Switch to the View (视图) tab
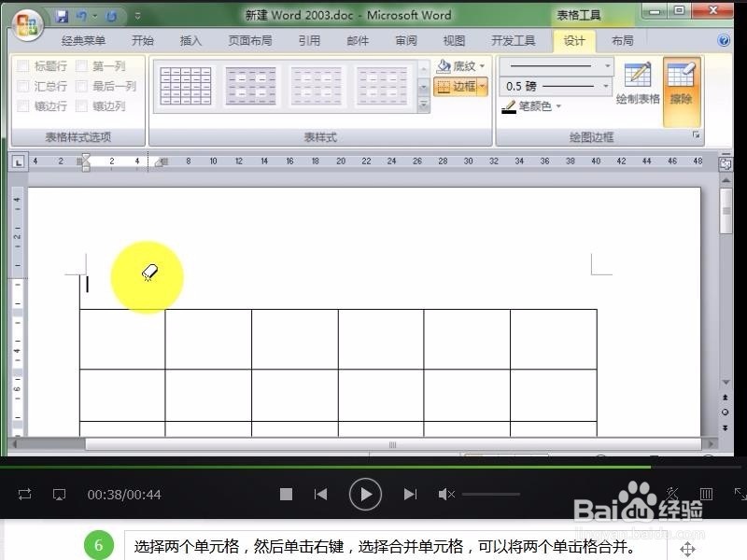 (454, 41)
